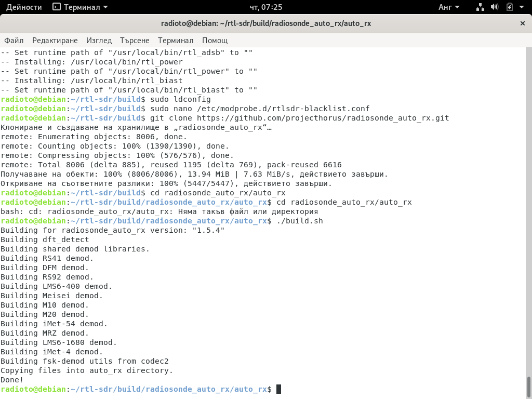This screenshot has width=532, height=399.
Task: Click the line starting "Клониране и създаване на хранилище"
Action: pos(136,127)
